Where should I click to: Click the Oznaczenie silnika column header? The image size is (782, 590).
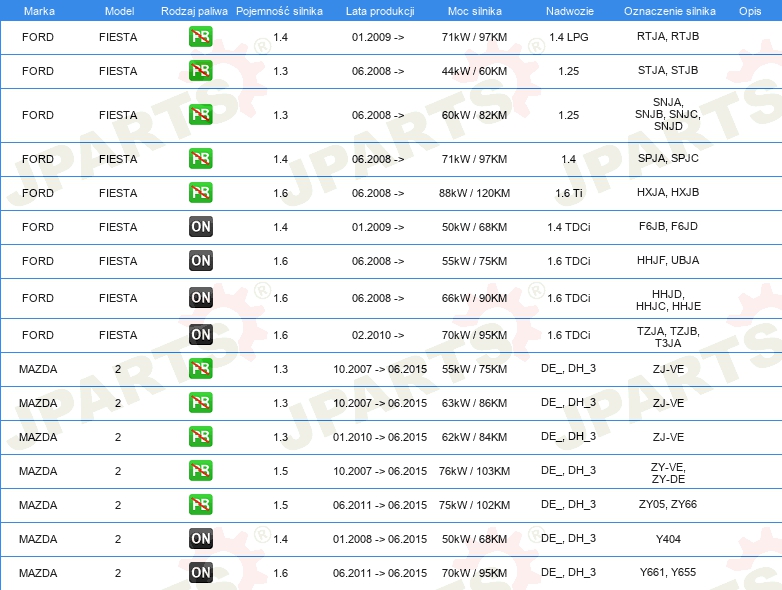point(670,11)
